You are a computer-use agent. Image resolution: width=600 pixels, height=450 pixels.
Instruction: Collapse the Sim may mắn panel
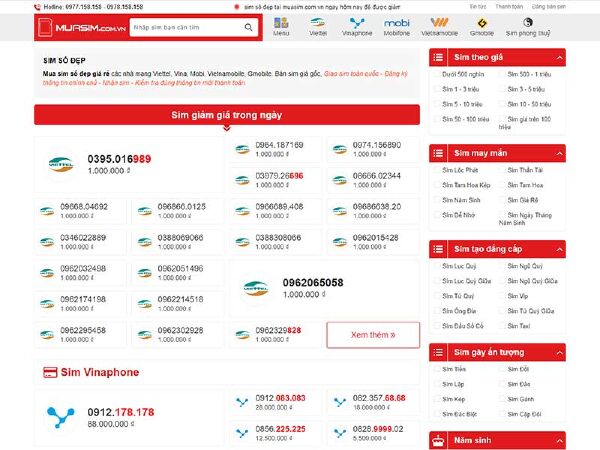(x=559, y=154)
